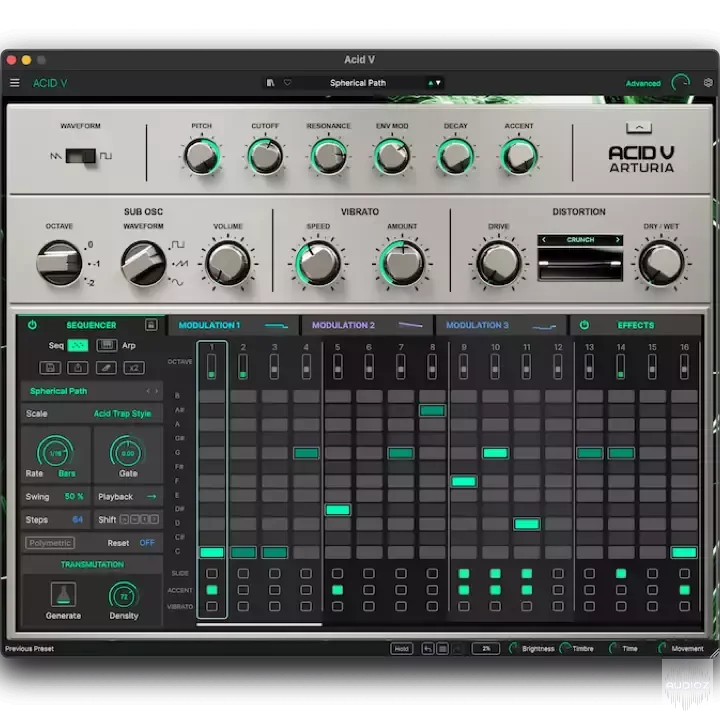Export sequence with share icon
Viewport: 720px width, 720px height.
coord(78,367)
